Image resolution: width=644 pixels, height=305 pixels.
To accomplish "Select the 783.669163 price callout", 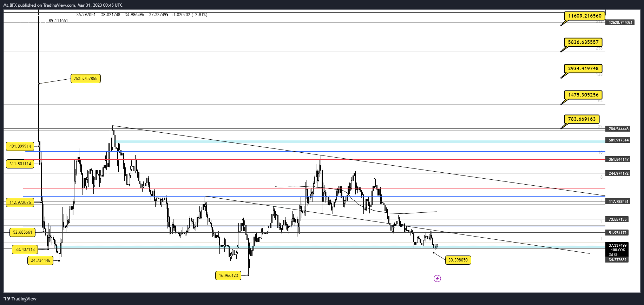I will point(582,119).
